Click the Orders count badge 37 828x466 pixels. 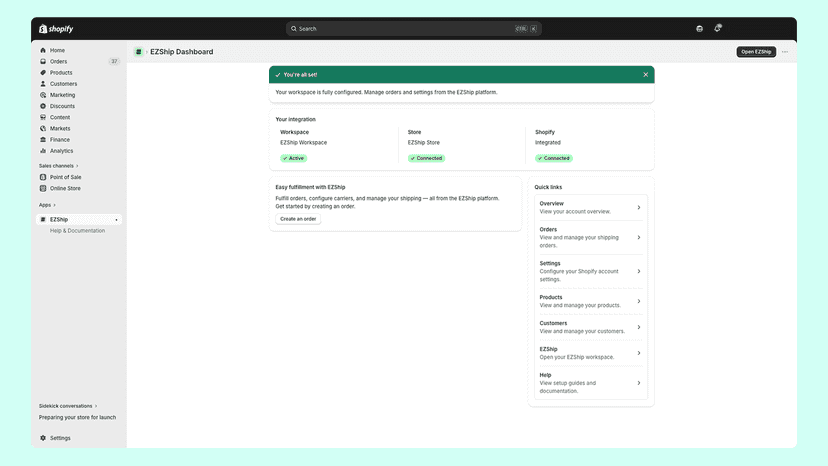(114, 61)
